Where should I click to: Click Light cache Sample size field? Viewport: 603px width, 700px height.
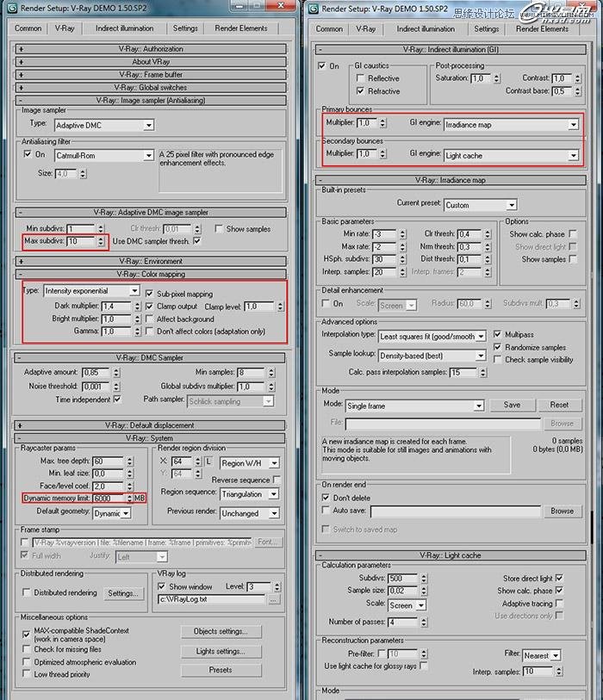click(x=403, y=591)
